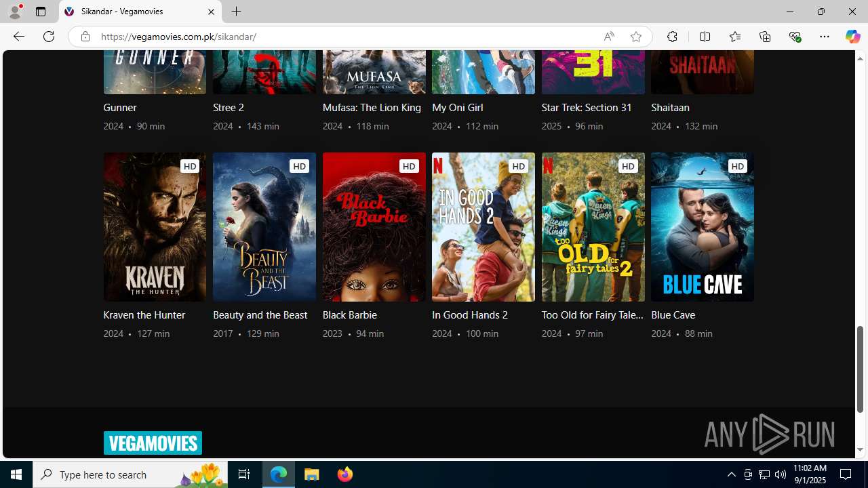Open the Gunner movie title link

120,108
